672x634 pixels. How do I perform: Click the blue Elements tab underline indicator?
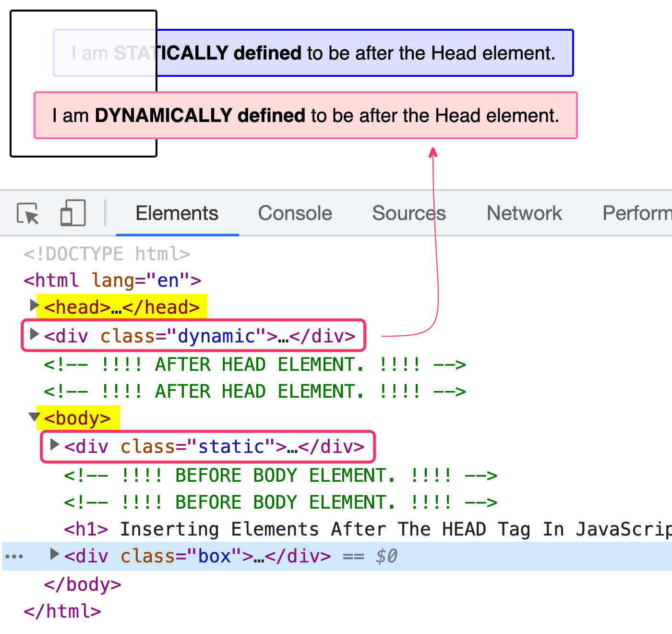pyautogui.click(x=177, y=235)
